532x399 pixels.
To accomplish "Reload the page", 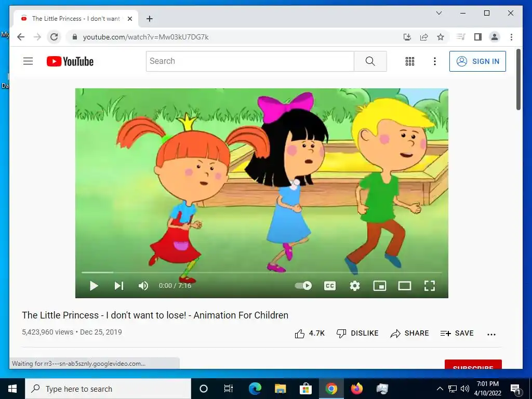I will (54, 37).
